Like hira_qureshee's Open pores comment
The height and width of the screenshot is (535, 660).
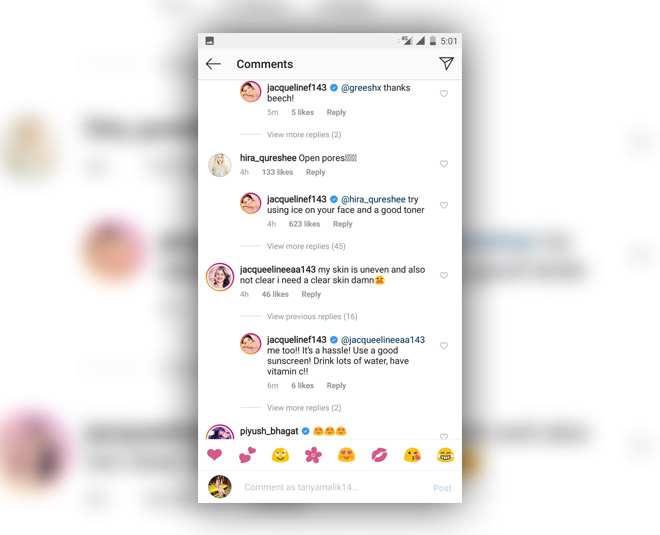coord(444,164)
